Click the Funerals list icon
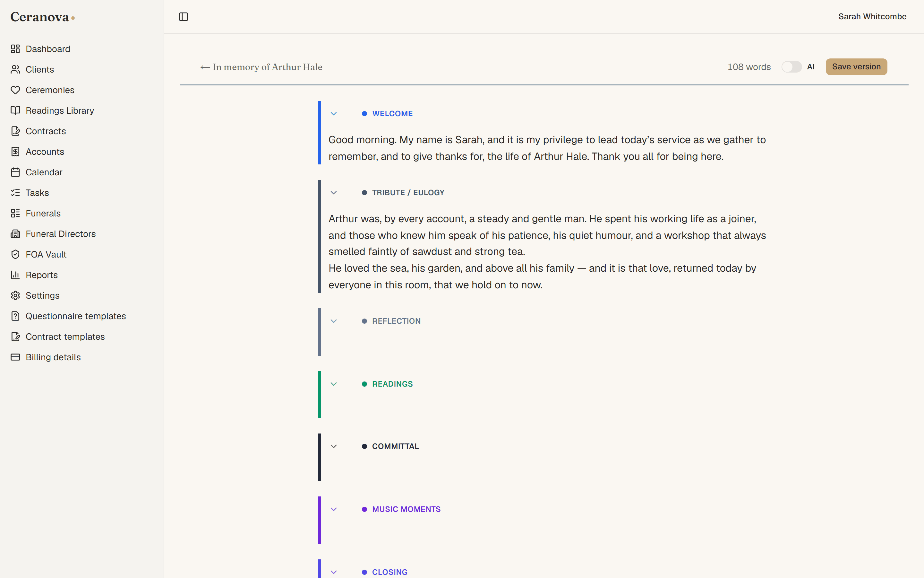This screenshot has height=578, width=924. pos(15,213)
